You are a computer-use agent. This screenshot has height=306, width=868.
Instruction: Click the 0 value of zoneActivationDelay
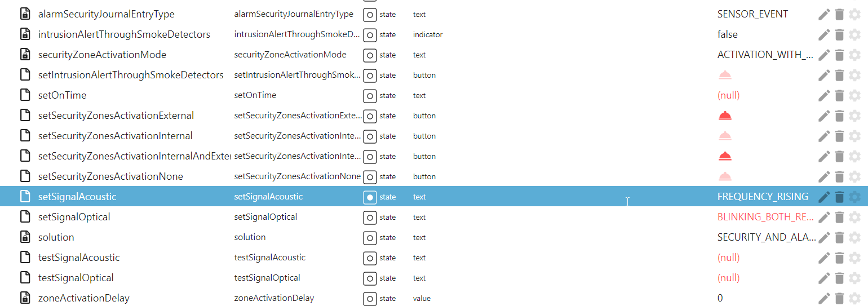coord(720,298)
